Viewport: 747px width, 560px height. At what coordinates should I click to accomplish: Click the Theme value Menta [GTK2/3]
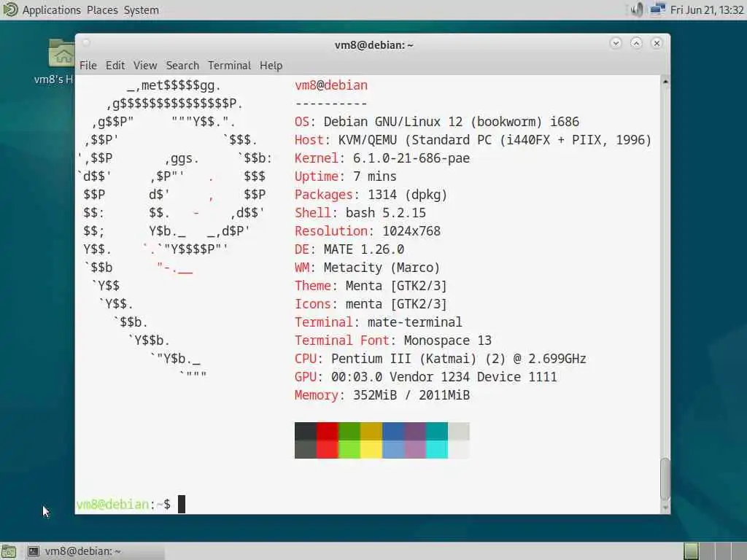pos(396,286)
